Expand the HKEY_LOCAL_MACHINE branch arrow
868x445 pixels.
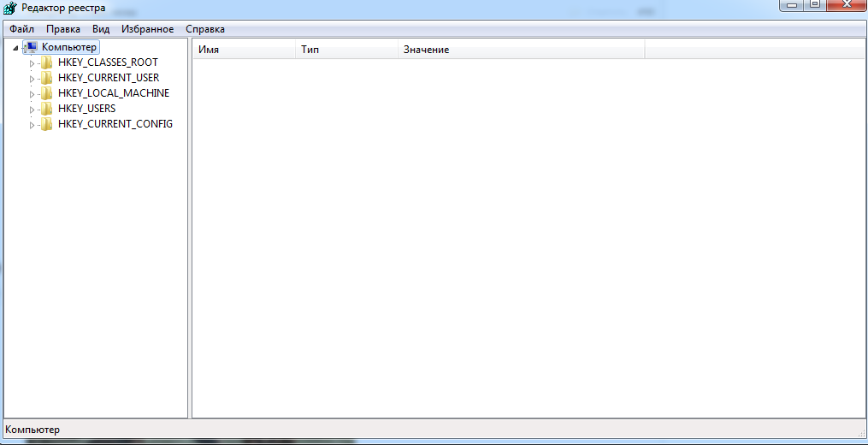pyautogui.click(x=32, y=94)
